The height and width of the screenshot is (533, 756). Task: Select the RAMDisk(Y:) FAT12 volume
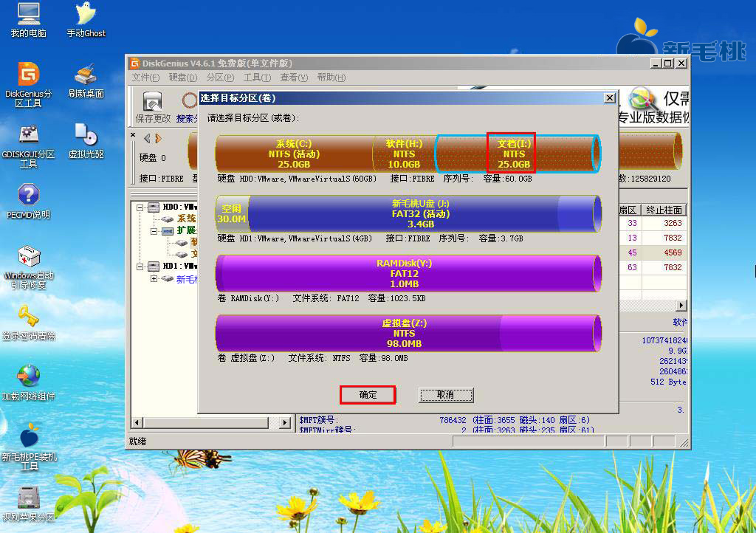point(408,273)
